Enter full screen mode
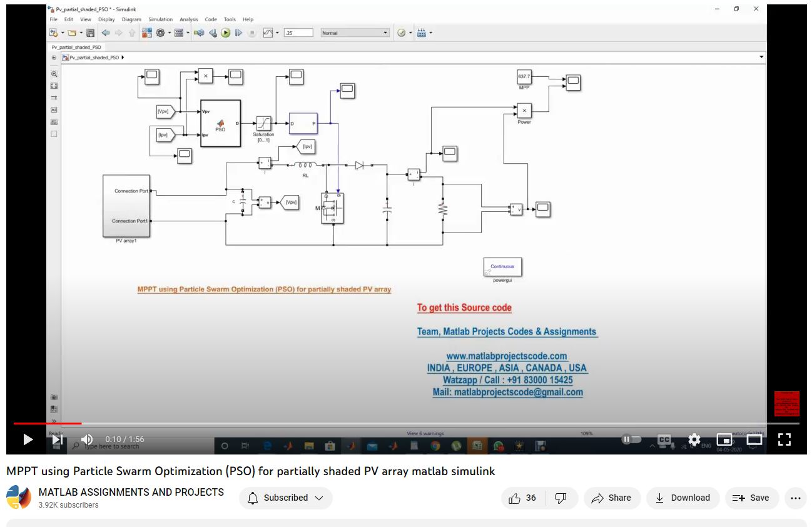This screenshot has width=812, height=527. [x=784, y=439]
